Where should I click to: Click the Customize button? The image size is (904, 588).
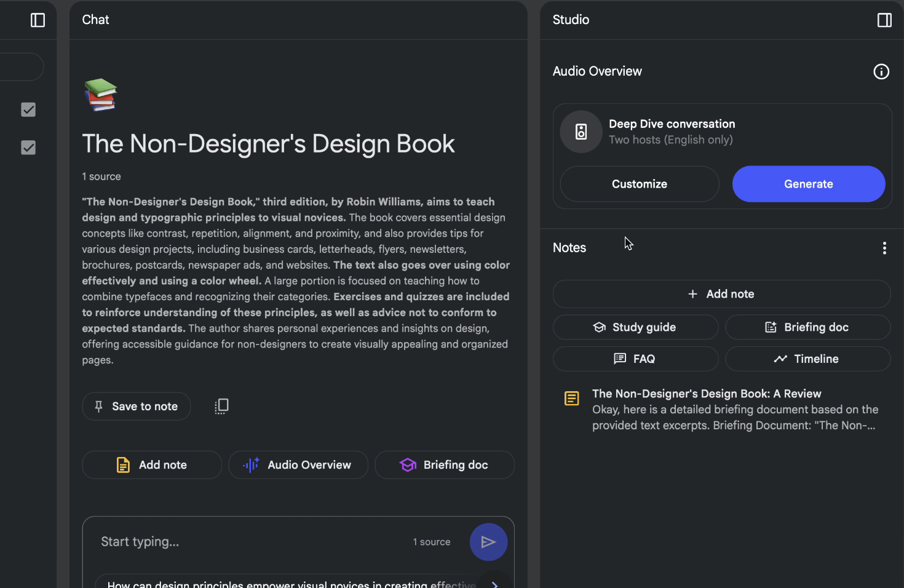(x=640, y=184)
